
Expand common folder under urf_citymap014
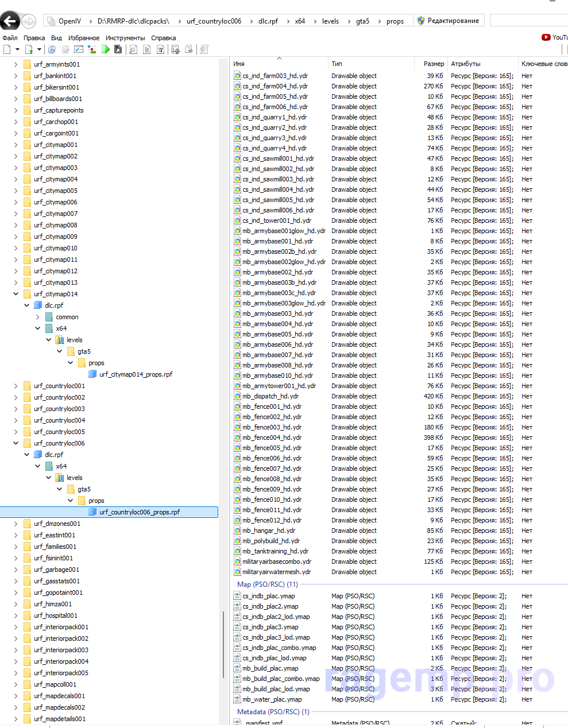(x=38, y=317)
